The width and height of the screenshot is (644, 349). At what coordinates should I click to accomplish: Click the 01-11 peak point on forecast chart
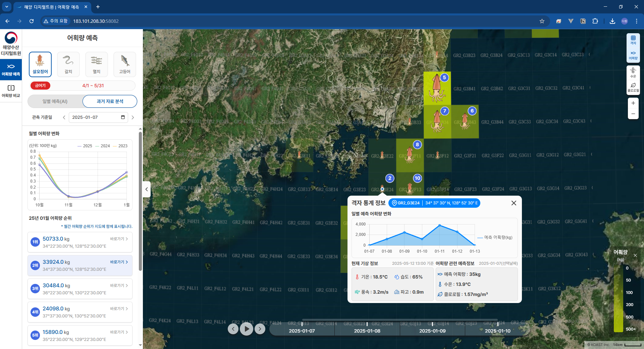[x=439, y=225]
